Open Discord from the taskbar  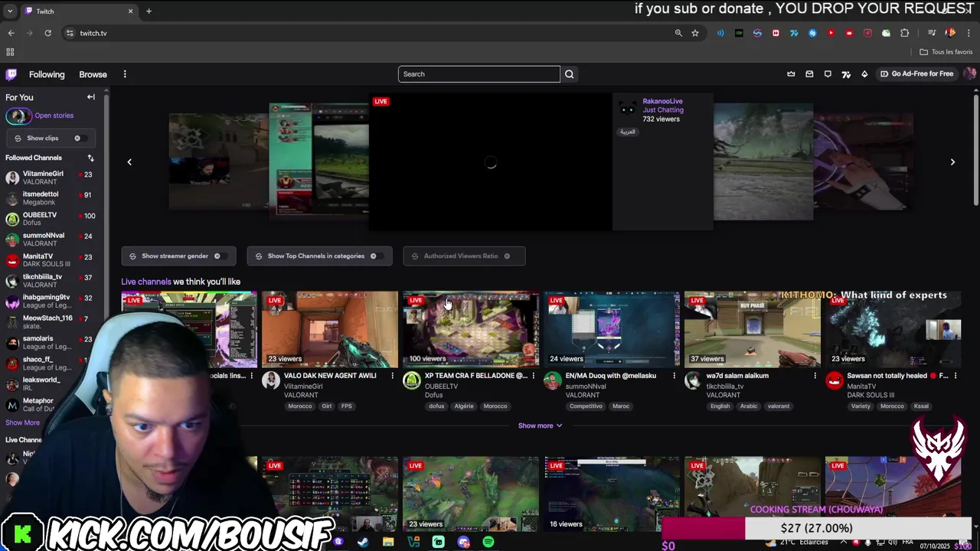463,542
